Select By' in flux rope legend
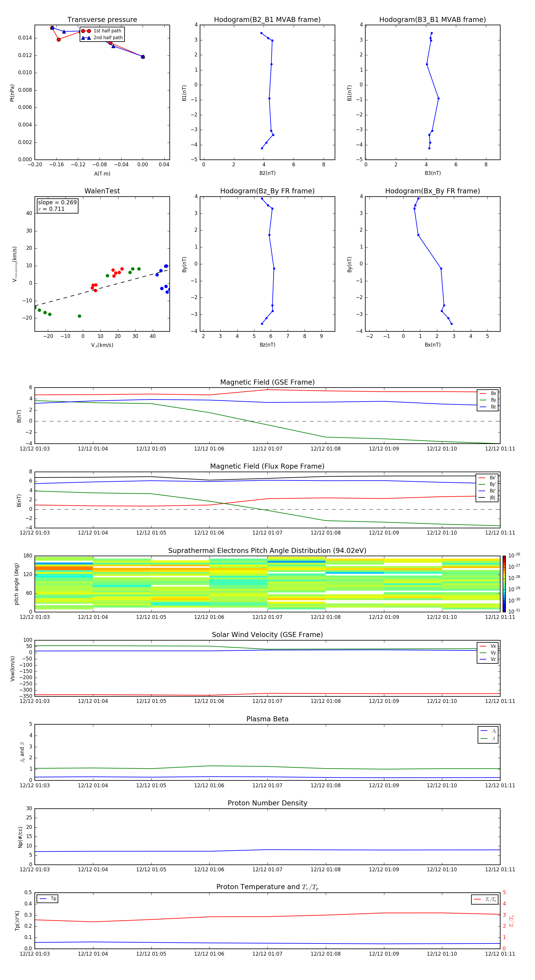 coord(487,484)
